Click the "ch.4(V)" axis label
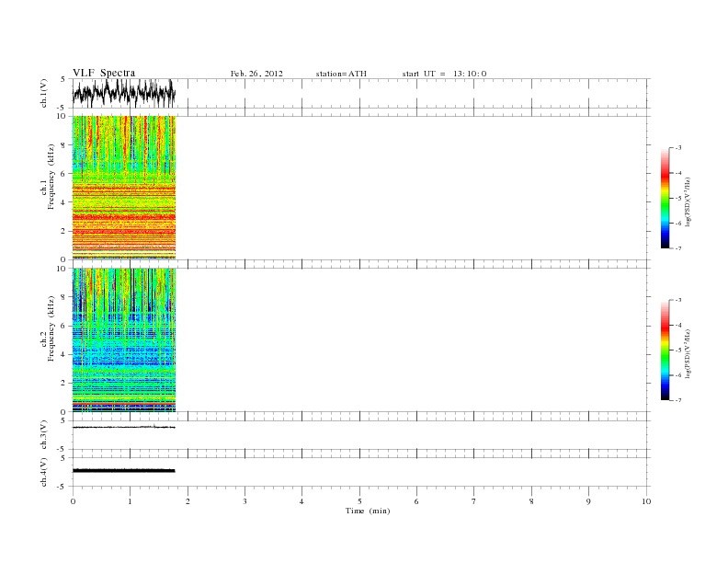 tap(43, 472)
